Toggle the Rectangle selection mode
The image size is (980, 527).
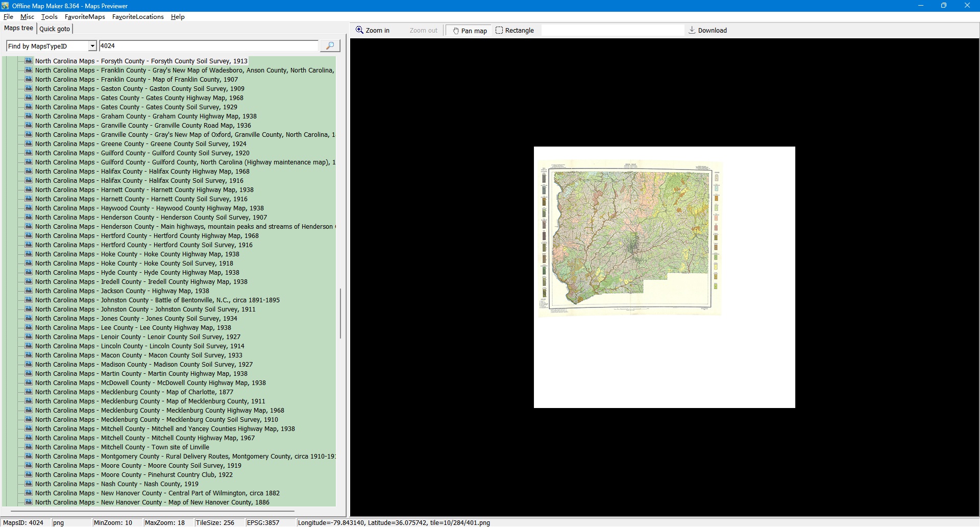click(x=514, y=31)
